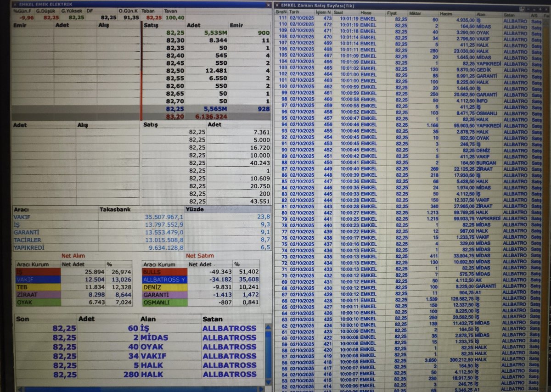Click the X icon left of EMKEL EMEK ELEKTRIK title
The image size is (551, 392).
pyautogui.click(x=14, y=4)
